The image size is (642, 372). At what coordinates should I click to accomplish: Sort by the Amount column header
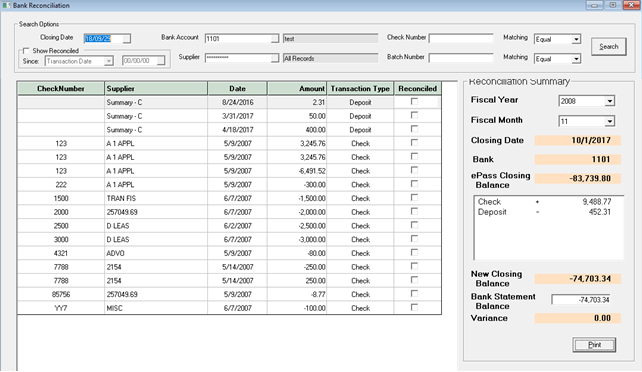click(297, 88)
